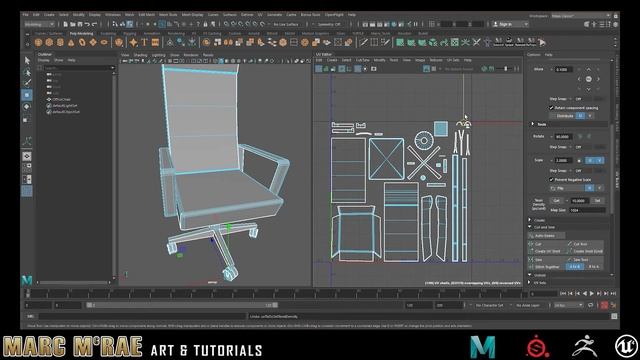640x360 pixels.
Task: Create a polygon cylinder from the shelf
Action: point(60,42)
